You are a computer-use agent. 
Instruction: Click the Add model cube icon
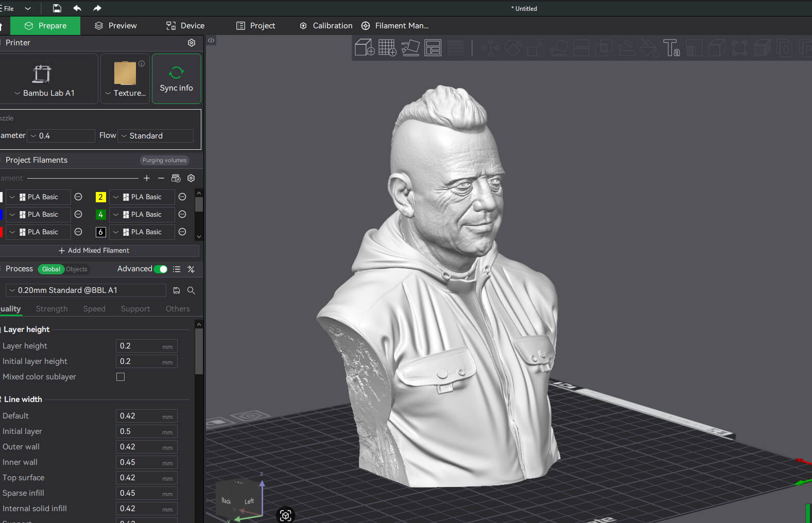(365, 47)
